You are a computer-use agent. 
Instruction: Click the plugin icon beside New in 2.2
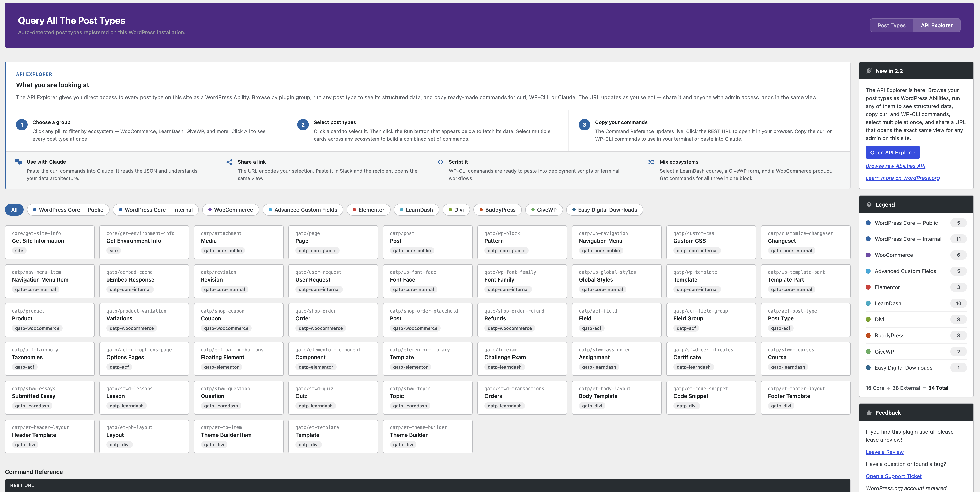tap(869, 71)
